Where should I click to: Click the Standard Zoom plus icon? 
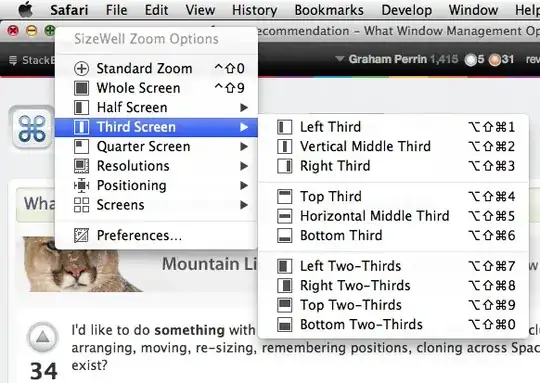pyautogui.click(x=82, y=69)
